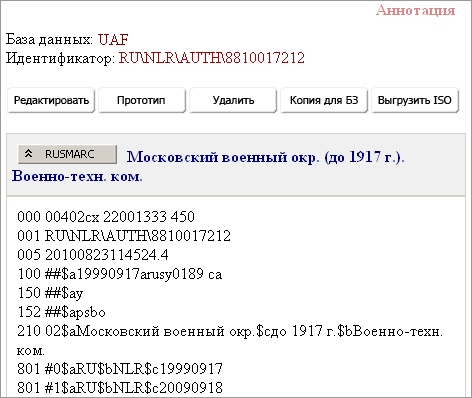Click the 100 ##$a19990917arusy0189 line
Screen dimensions: 472x398
120,274
